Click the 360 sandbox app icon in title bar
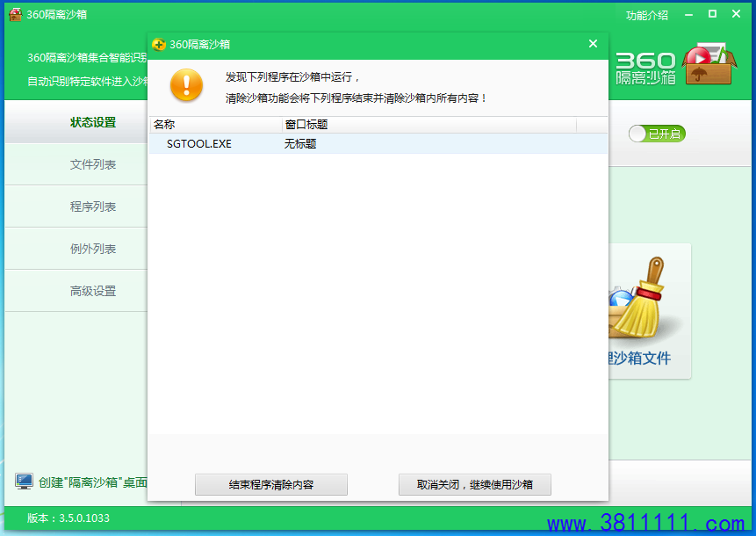756x536 pixels. 15,14
